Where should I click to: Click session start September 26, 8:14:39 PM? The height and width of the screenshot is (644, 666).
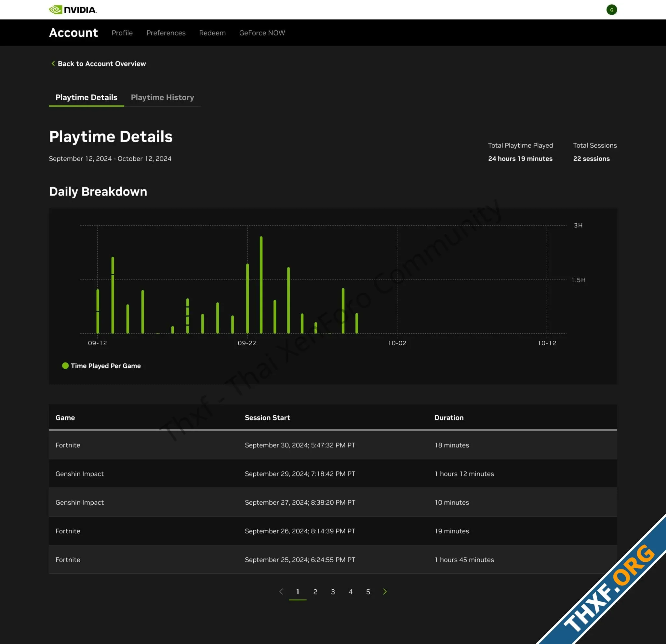[300, 531]
